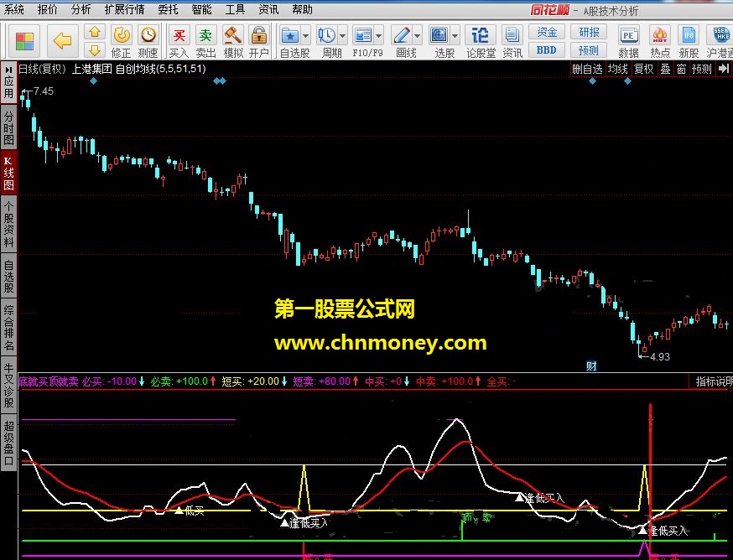Click the 预测 toolbar button
Screen dimensions: 733x560
point(589,50)
